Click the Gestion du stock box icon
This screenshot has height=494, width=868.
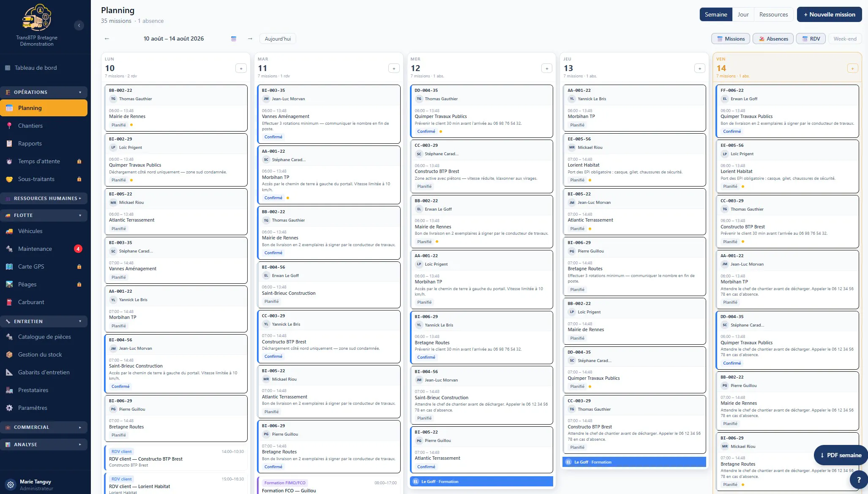9,354
